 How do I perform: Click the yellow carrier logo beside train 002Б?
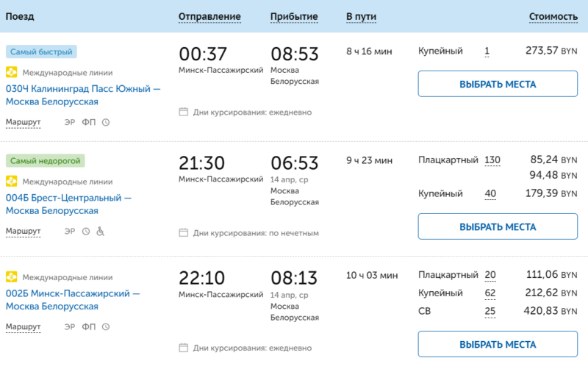pos(12,277)
